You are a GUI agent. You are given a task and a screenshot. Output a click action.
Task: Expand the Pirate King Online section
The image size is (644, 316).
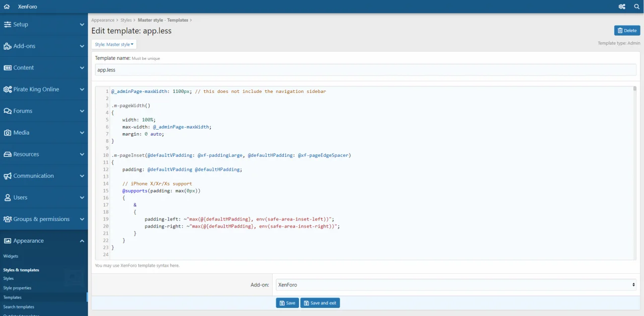click(x=82, y=89)
